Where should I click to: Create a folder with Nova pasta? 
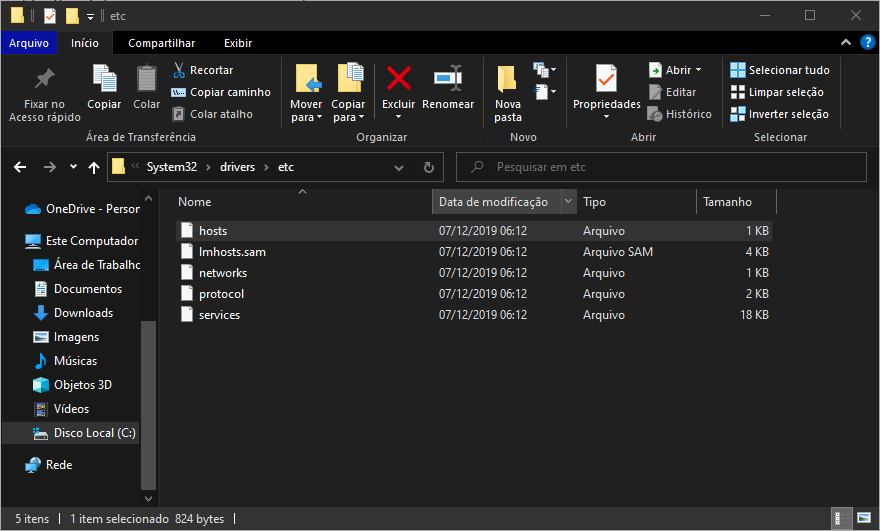click(x=507, y=93)
